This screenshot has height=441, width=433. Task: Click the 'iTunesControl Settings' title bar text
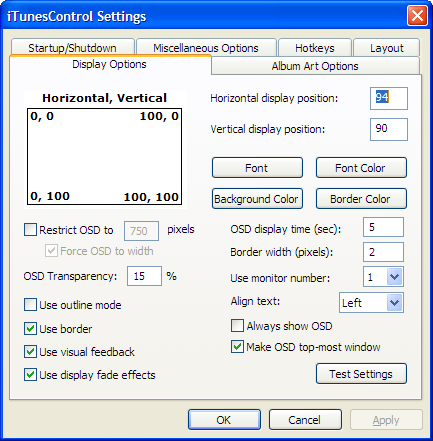click(x=77, y=16)
